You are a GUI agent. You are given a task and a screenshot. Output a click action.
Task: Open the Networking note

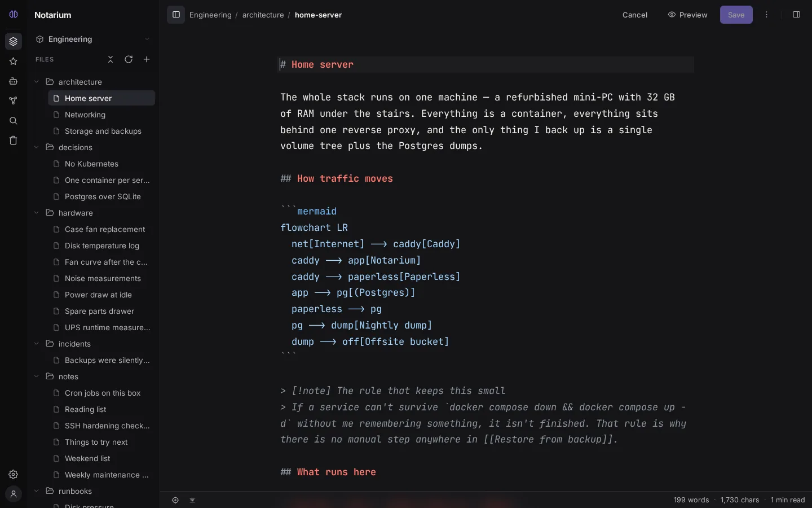click(101, 115)
